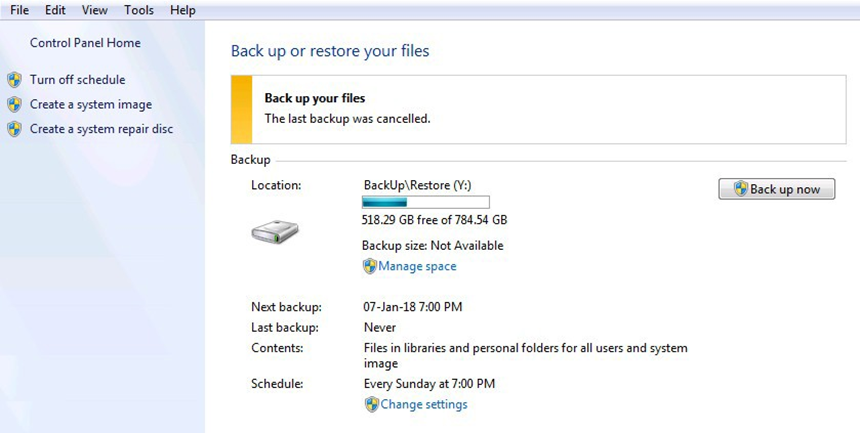Screen dimensions: 860x433
Task: Click 'Backup size: Not Available' text
Action: pyautogui.click(x=433, y=245)
